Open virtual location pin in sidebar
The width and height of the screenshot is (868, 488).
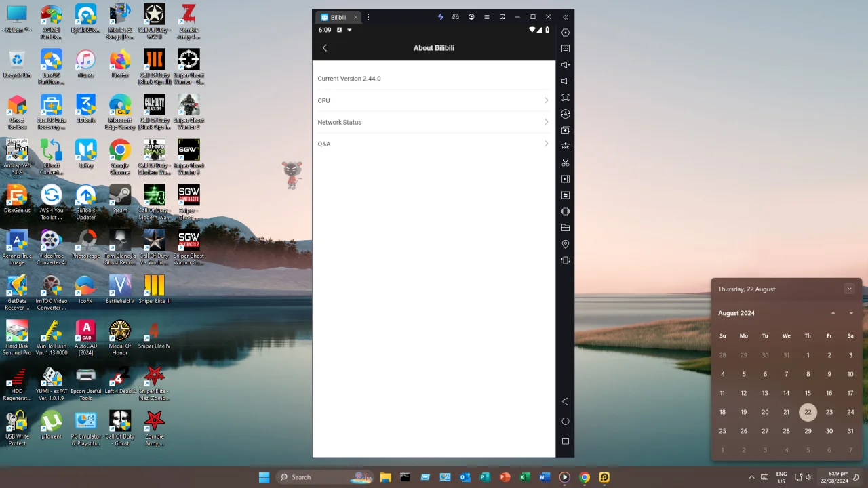pos(566,244)
